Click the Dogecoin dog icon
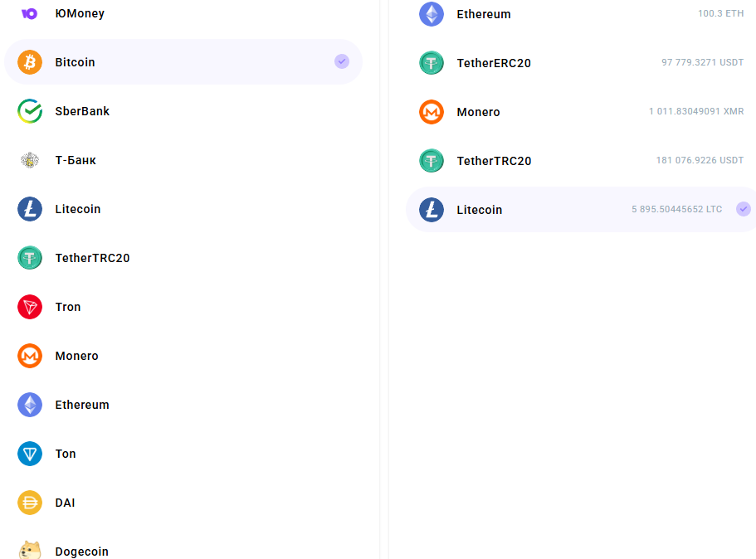756x559 pixels. point(30,551)
